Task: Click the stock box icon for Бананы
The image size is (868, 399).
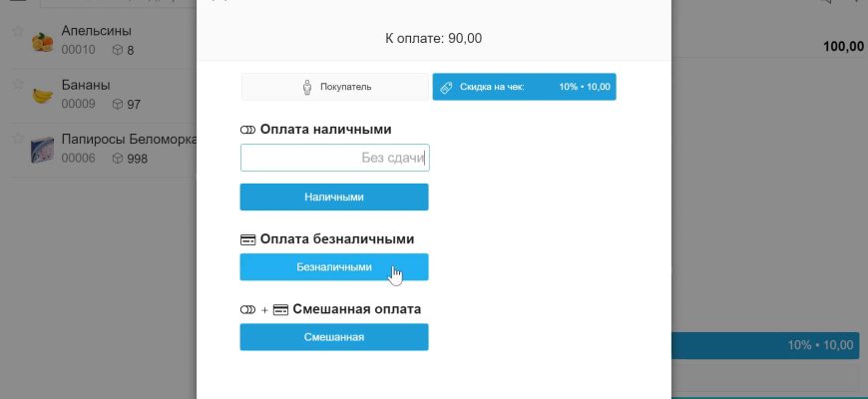Action: tap(117, 104)
